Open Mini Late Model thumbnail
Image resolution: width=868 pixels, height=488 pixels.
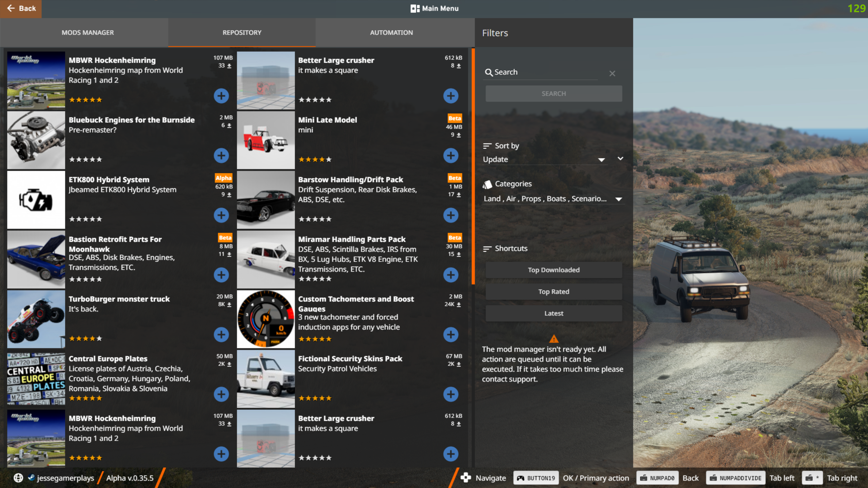click(266, 140)
